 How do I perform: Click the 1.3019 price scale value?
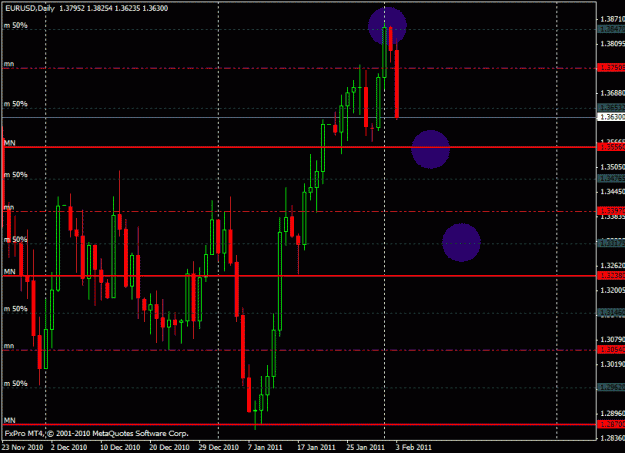click(x=612, y=364)
